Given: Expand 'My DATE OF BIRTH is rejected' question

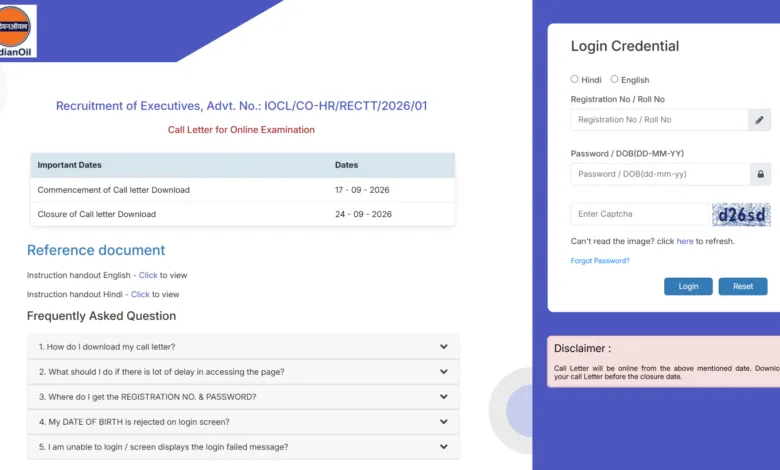Looking at the screenshot, I should pyautogui.click(x=243, y=422).
